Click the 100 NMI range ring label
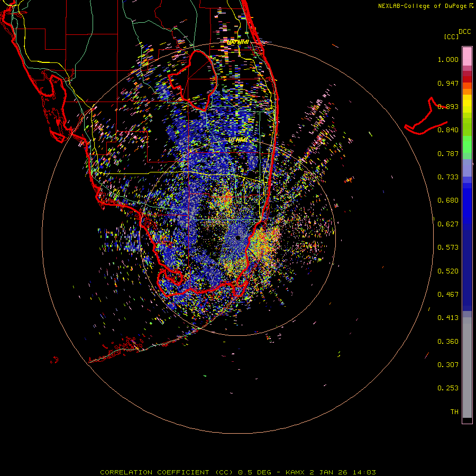This screenshot has width=476, height=476. (237, 42)
